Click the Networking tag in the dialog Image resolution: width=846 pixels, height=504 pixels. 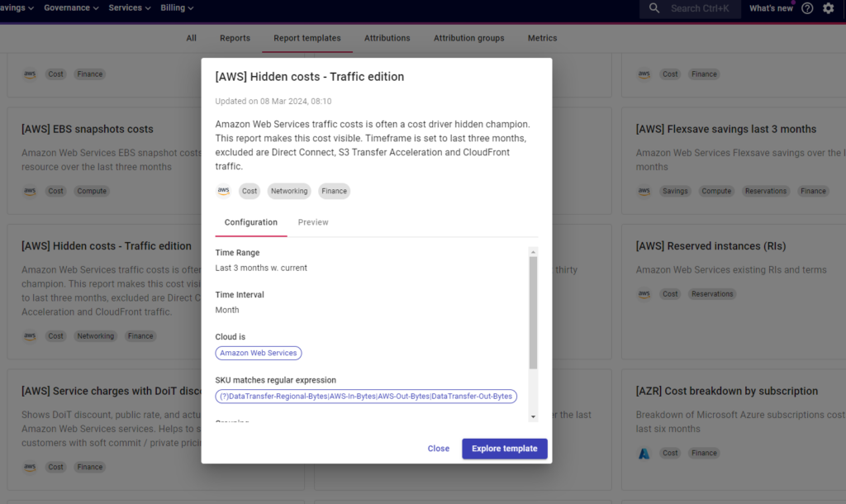(289, 191)
